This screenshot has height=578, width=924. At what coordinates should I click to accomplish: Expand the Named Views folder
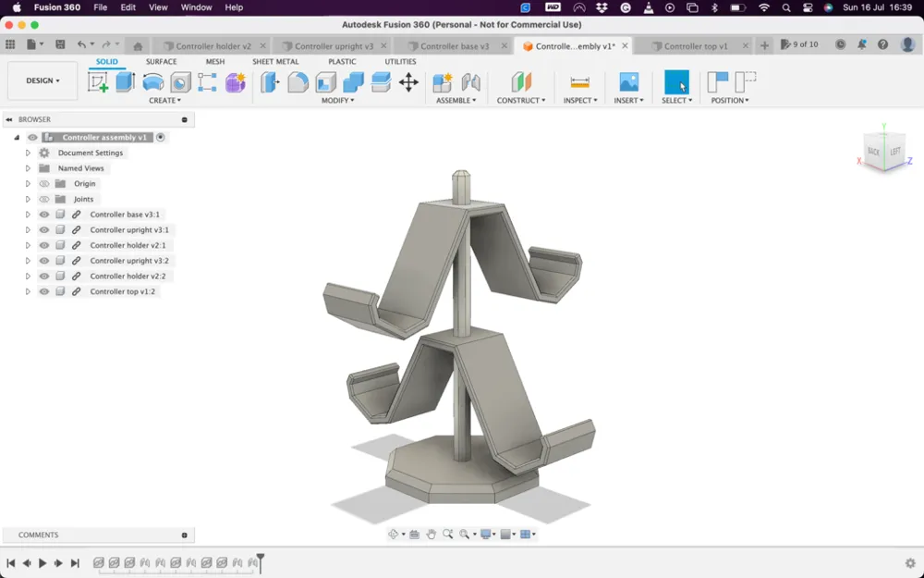pos(28,168)
